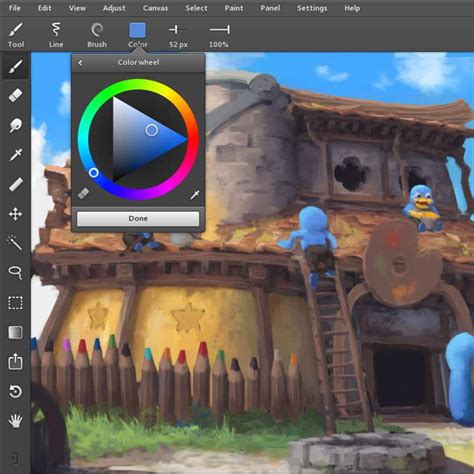The width and height of the screenshot is (474, 474).
Task: Open the Adjust menu
Action: 114,8
